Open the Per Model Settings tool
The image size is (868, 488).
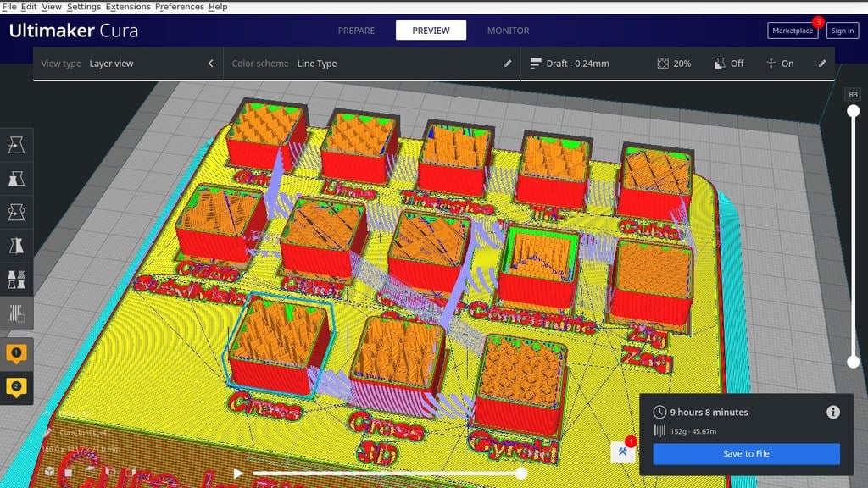click(x=16, y=280)
